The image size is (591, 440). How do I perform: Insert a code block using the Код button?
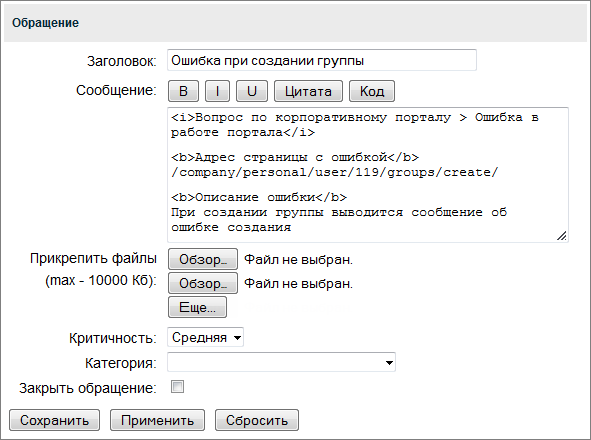coord(372,91)
